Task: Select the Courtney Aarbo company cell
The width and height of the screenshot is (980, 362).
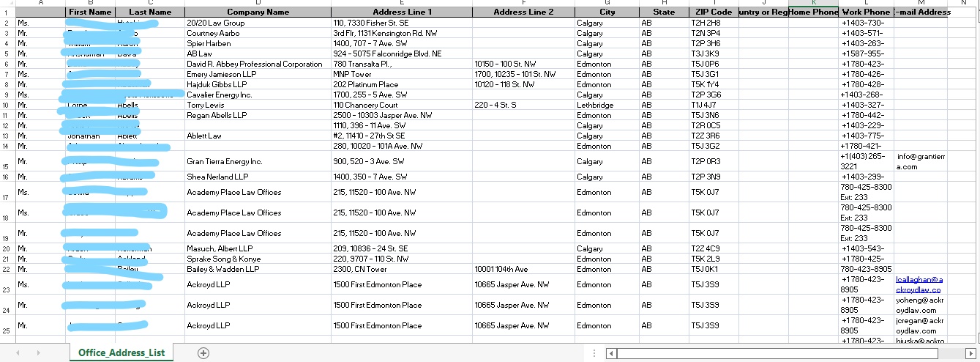Action: coord(258,33)
